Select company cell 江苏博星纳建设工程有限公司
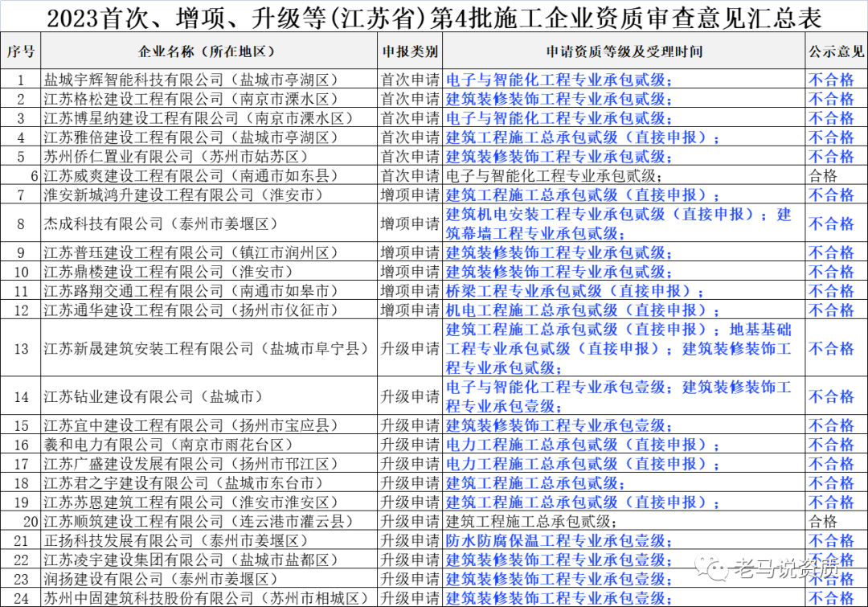 click(x=209, y=118)
